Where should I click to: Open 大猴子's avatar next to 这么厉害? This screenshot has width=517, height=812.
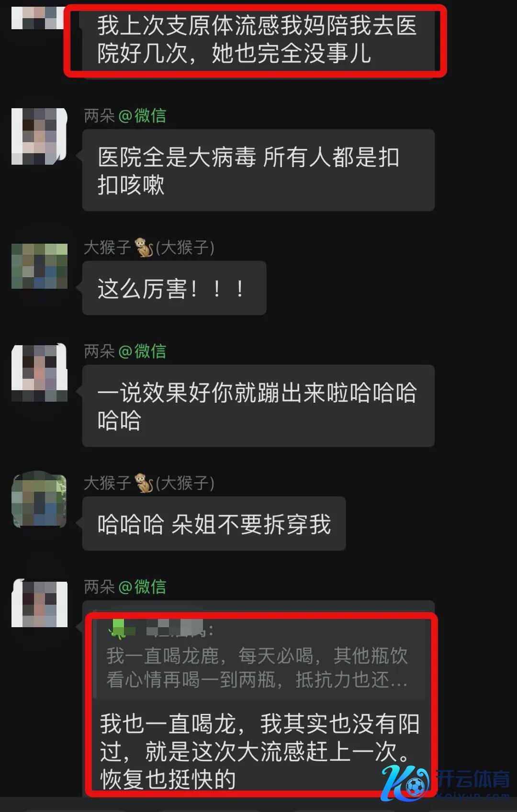(x=39, y=266)
